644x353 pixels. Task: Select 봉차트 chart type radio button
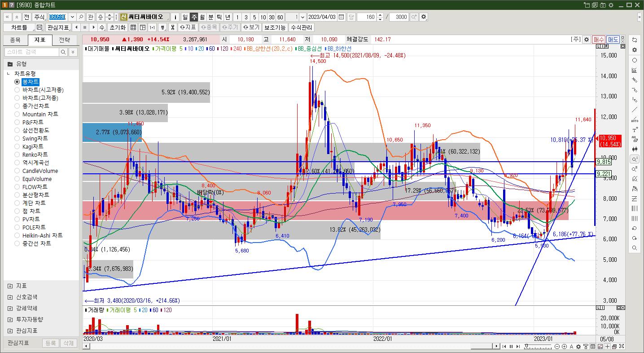[17, 82]
